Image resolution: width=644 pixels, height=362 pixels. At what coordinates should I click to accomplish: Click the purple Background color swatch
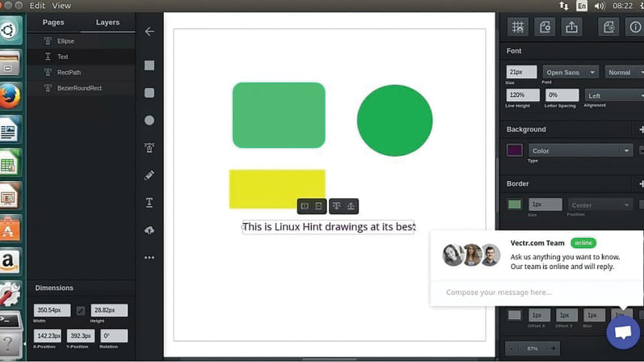(515, 151)
